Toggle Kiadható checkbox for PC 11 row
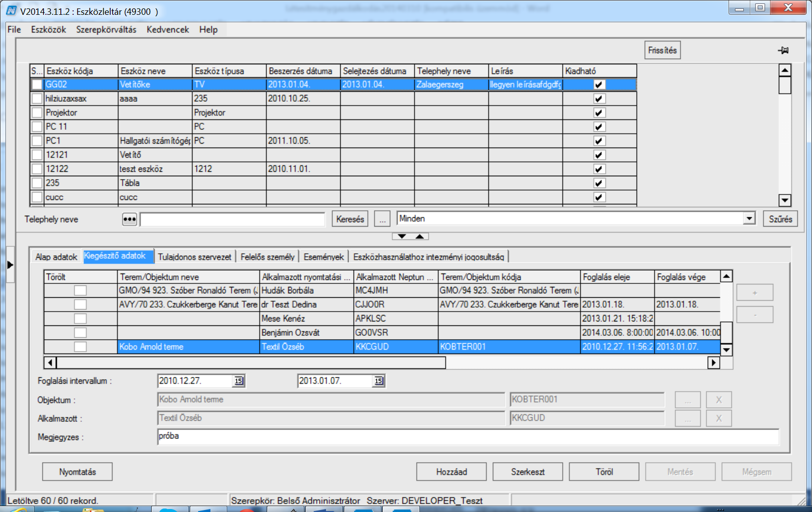Screen dimensions: 812x512 point(599,127)
